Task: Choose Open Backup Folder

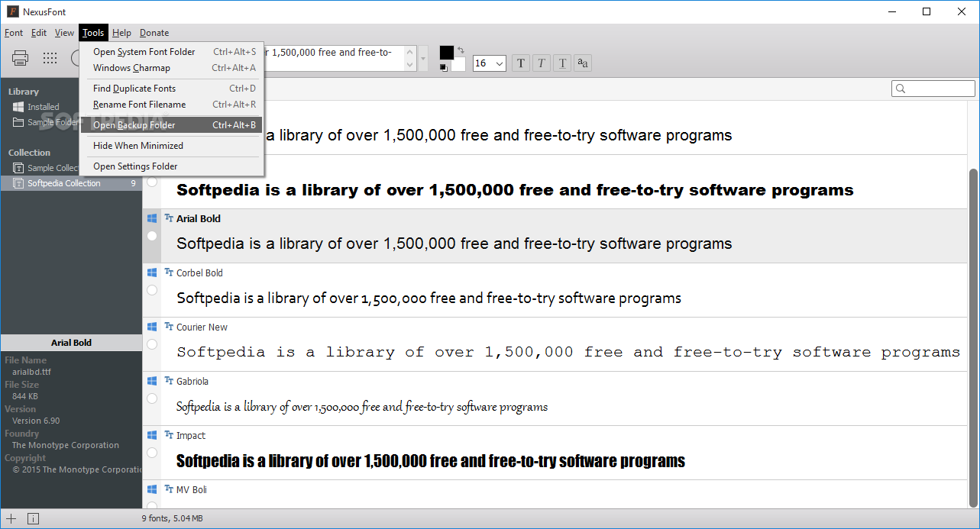Action: (172, 125)
